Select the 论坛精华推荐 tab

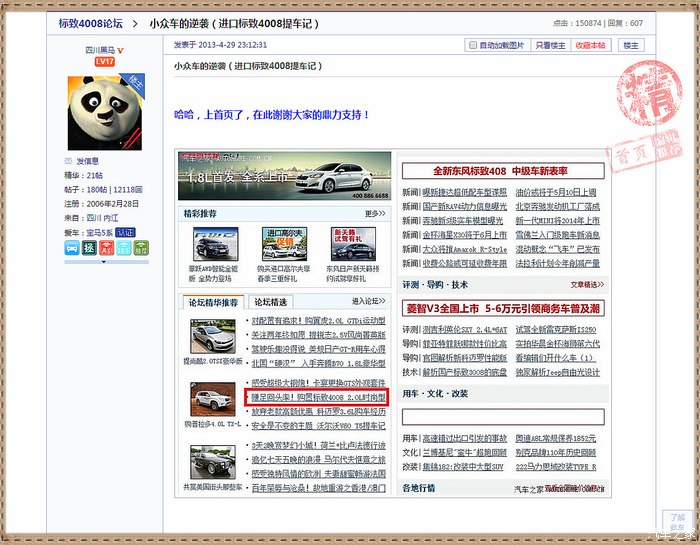tap(213, 302)
